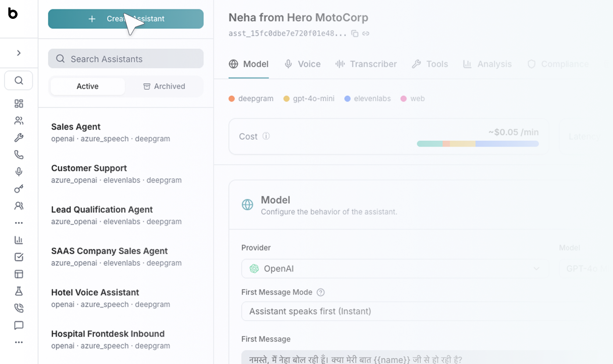Open the wrench tools icon in the sidebar
The image size is (613, 364).
point(19,138)
